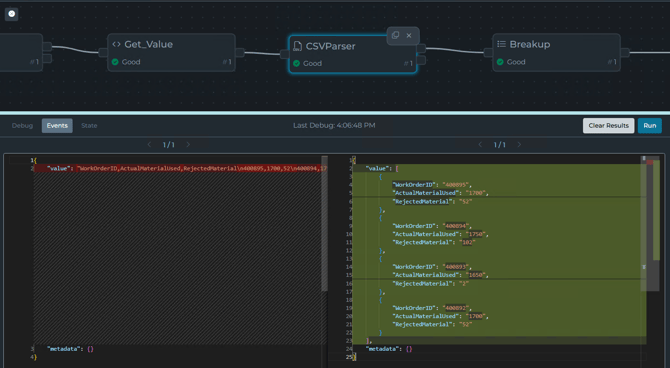Click the "ActualMaterialUsed": "1750" line
This screenshot has width=670, height=368.
tap(441, 234)
